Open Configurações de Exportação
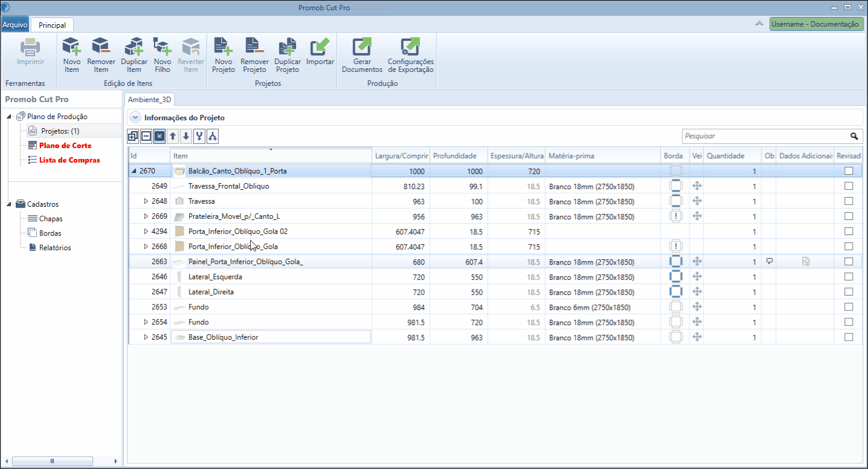Screen dimensions: 868x469 tap(411, 55)
